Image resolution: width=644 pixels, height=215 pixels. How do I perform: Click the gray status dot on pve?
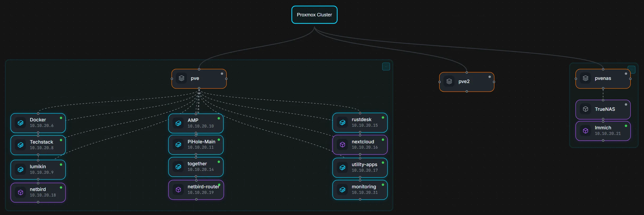pos(222,74)
